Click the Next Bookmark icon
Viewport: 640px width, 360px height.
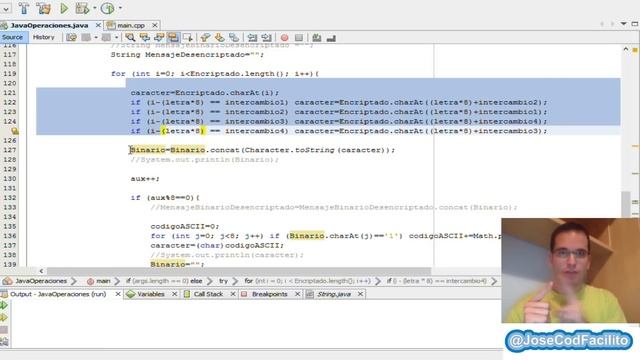220,38
